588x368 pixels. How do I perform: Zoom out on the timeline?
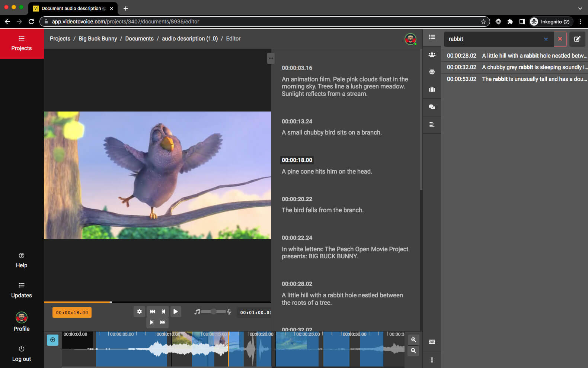[x=413, y=351]
